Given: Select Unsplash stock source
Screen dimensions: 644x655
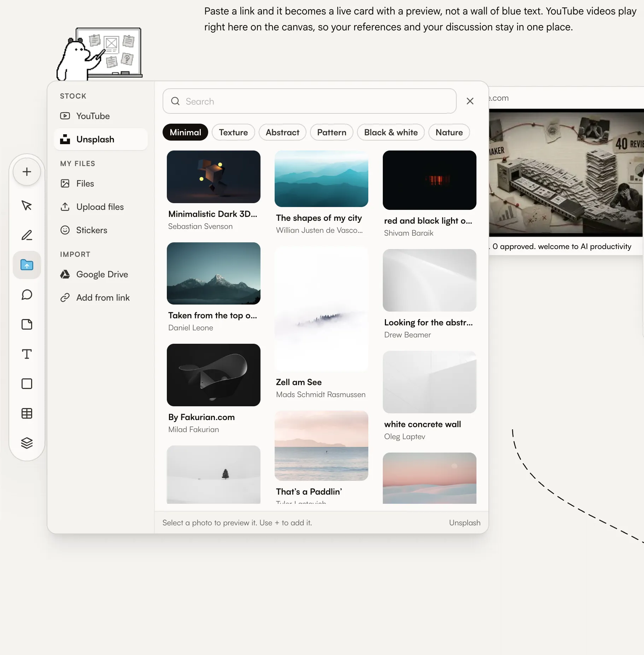Looking at the screenshot, I should pos(101,139).
